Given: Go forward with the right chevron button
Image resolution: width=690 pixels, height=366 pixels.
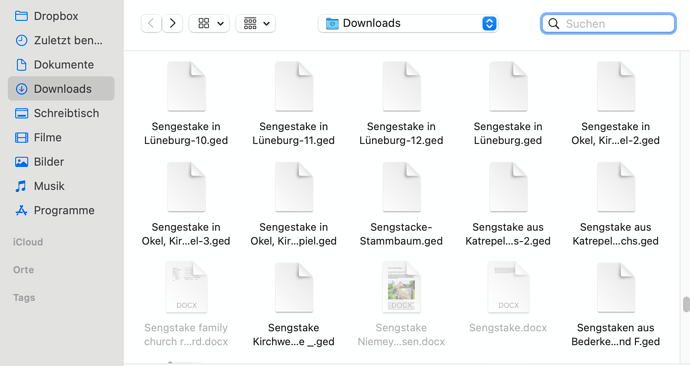Looking at the screenshot, I should 172,23.
